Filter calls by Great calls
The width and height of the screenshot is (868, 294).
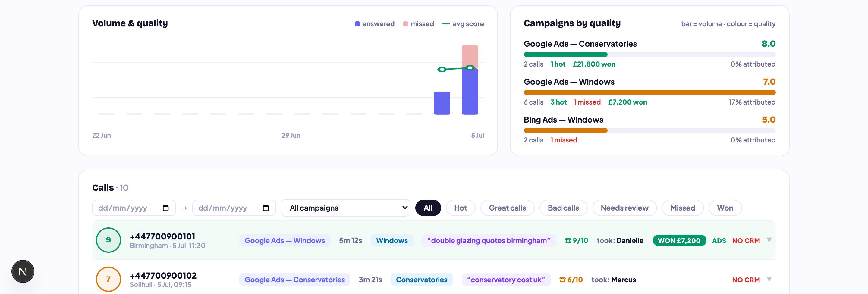click(507, 208)
